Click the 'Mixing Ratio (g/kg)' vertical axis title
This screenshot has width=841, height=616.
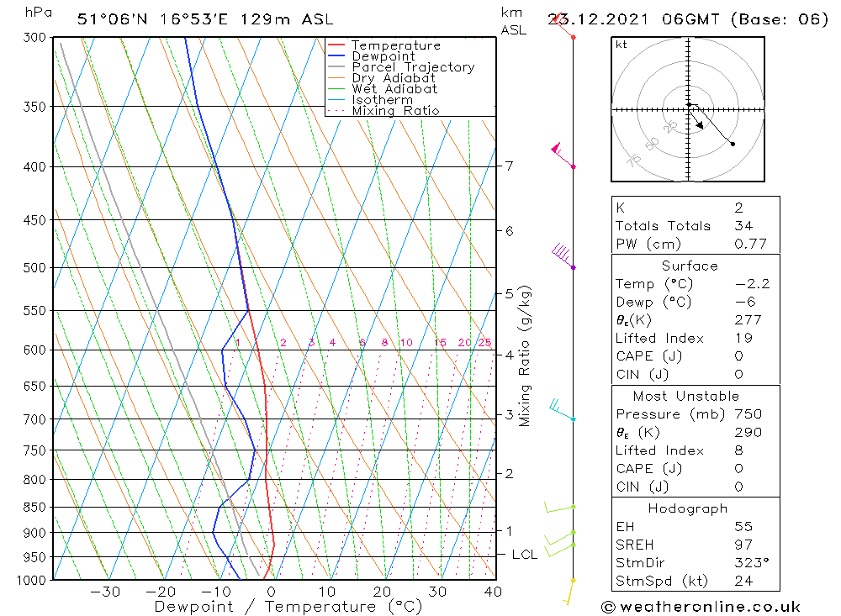[525, 356]
